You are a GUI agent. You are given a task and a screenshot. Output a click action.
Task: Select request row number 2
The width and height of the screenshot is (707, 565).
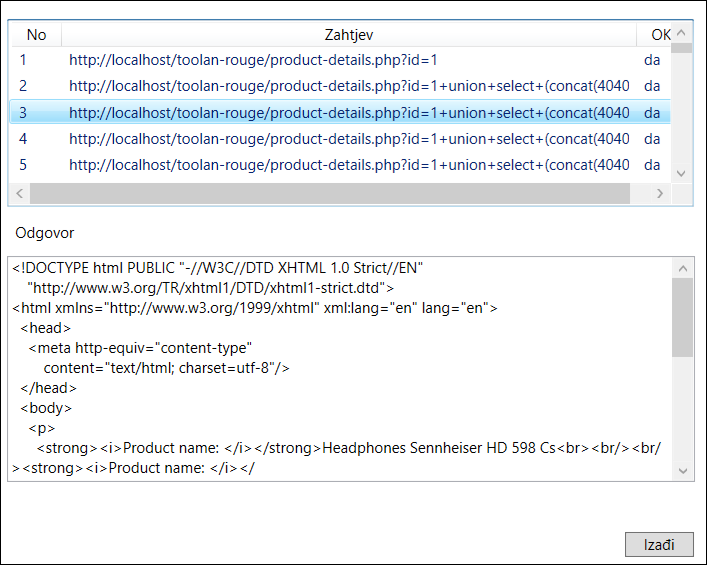(x=340, y=86)
